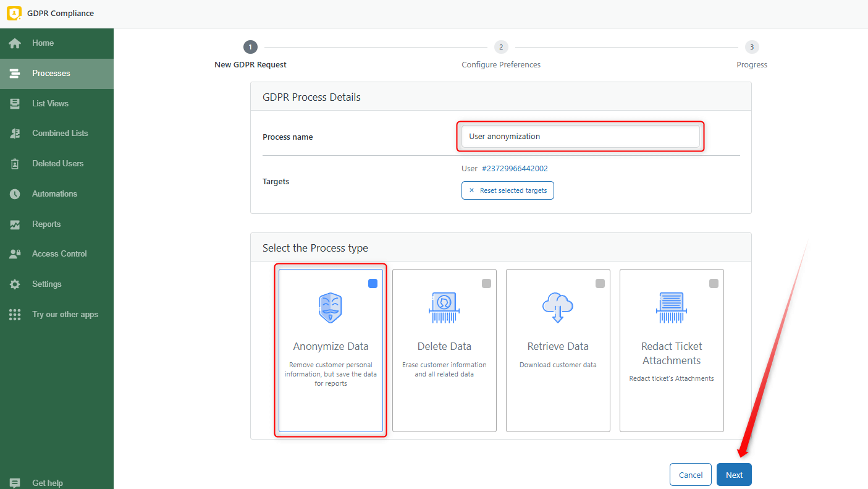Click the Automations clock icon
The width and height of the screenshot is (868, 489).
tap(15, 194)
